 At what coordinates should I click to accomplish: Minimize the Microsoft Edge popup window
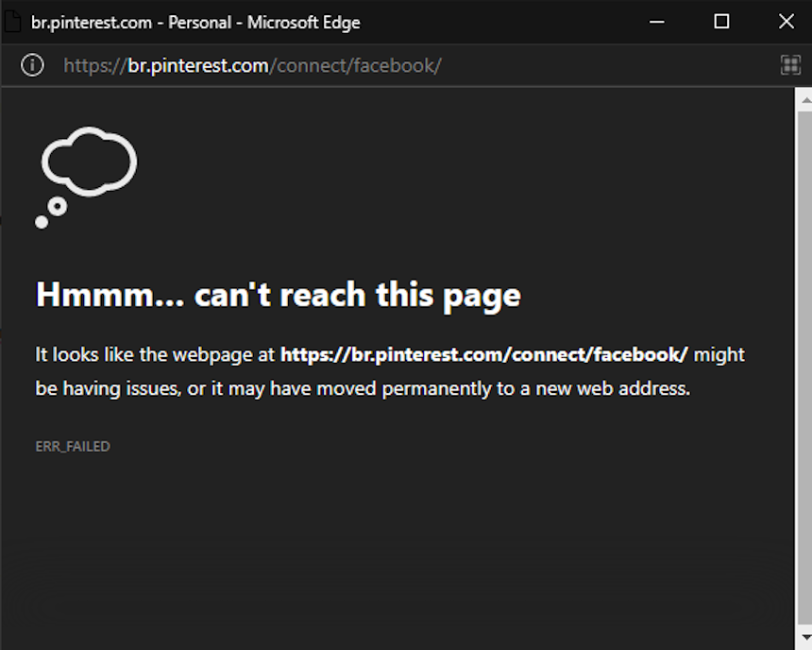click(x=656, y=22)
